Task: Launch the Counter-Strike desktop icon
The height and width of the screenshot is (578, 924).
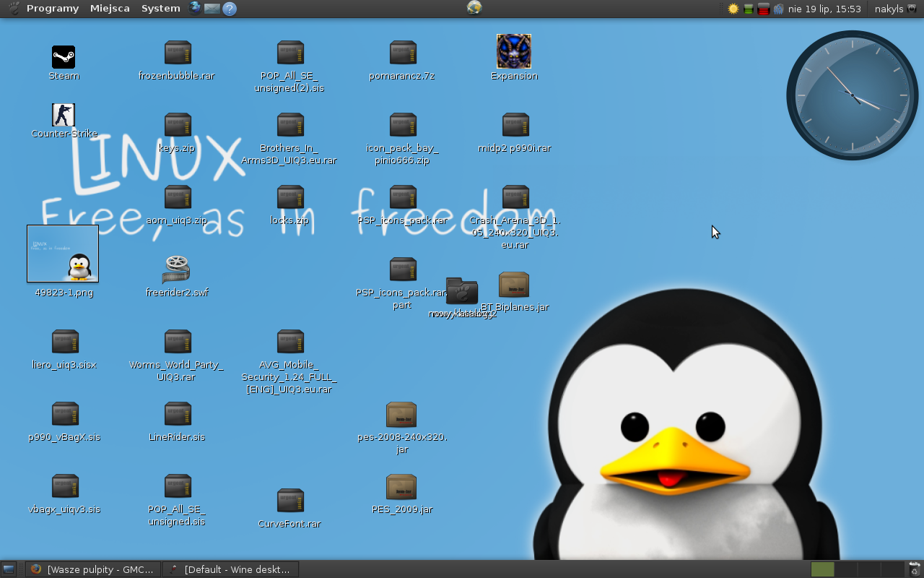Action: coord(64,116)
